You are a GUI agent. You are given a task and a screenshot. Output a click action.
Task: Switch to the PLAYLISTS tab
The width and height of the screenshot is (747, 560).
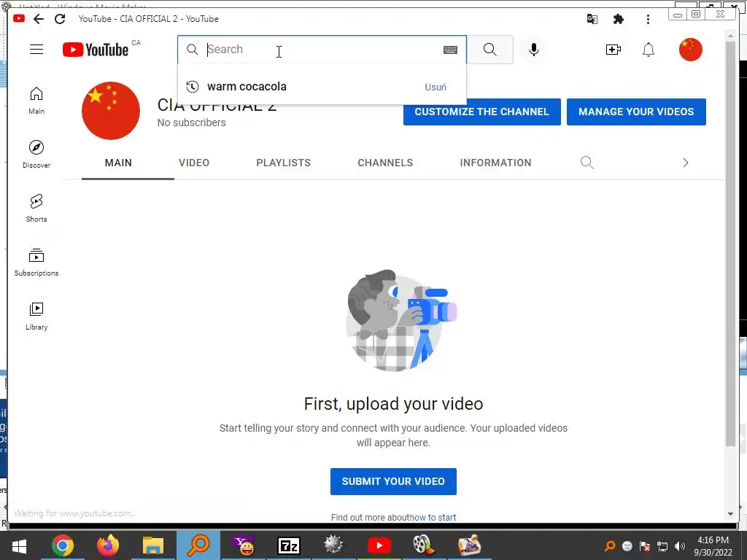coord(284,163)
